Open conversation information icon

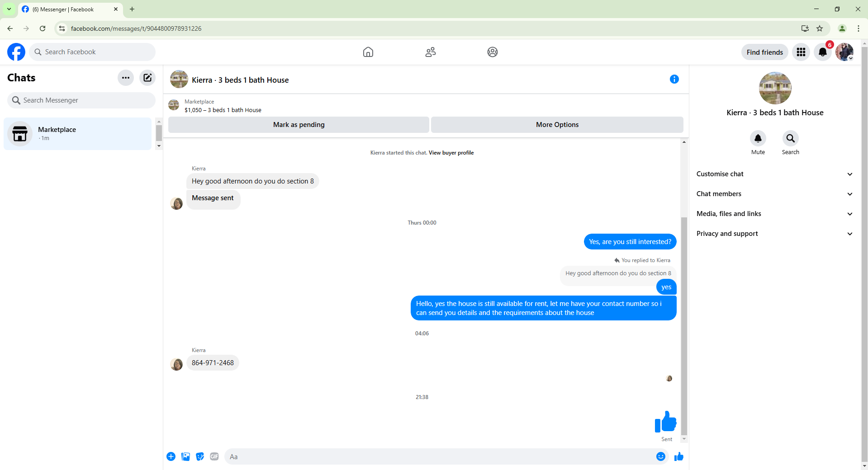coord(674,79)
